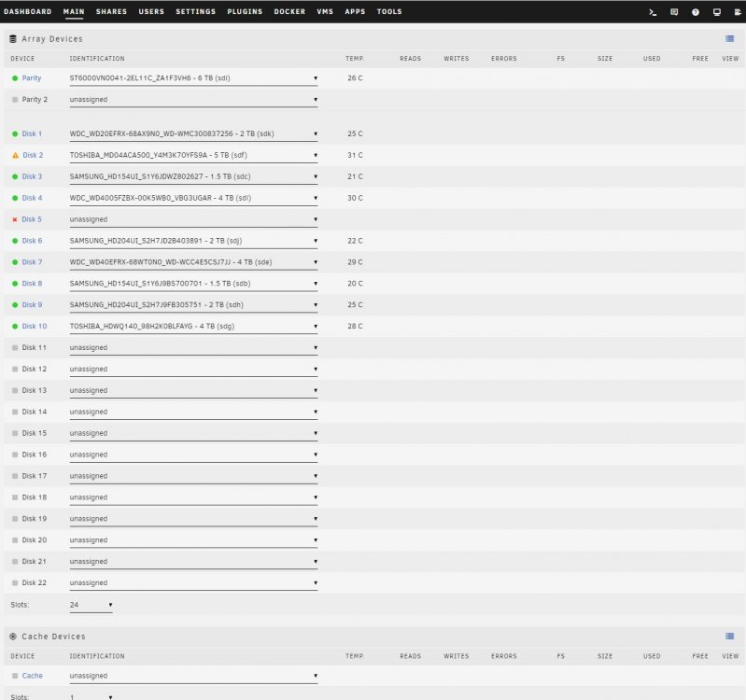
Task: Click the red X status beside Disk 5
Action: tap(15, 219)
